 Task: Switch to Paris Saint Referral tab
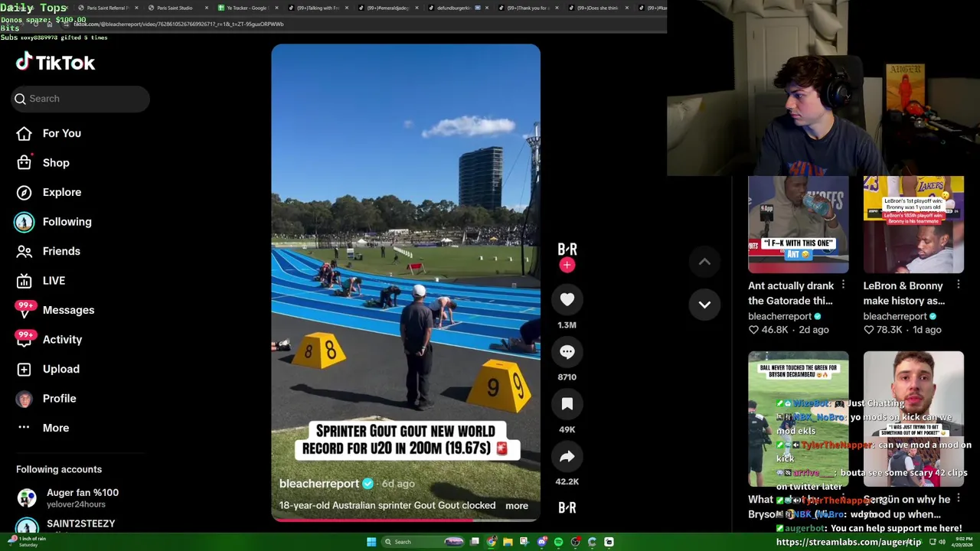pos(107,8)
